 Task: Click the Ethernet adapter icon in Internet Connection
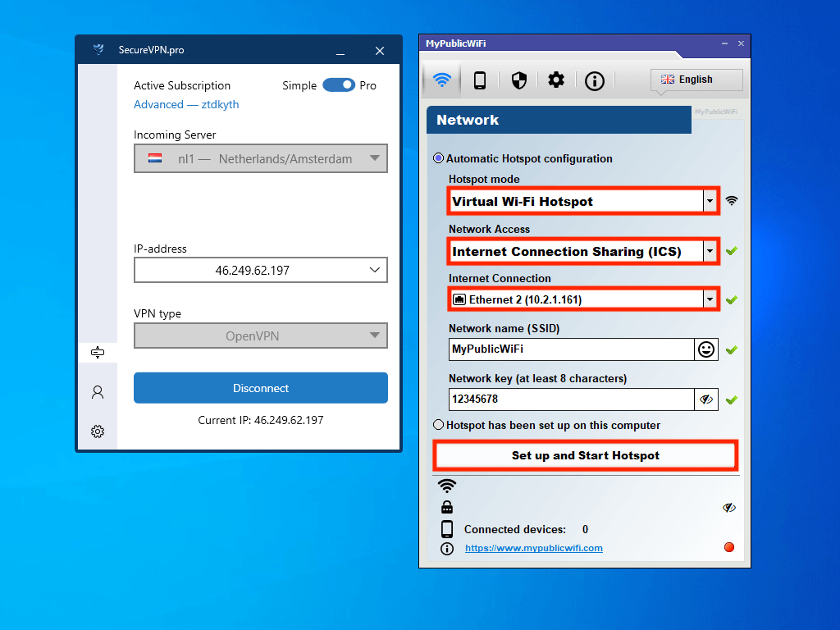[459, 299]
